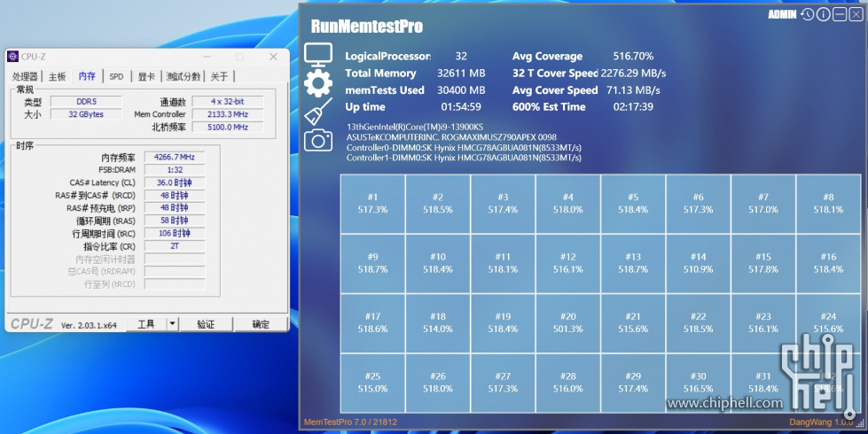Open RunMemtestPro settings gear icon
Screen dimensions: 868x434
coord(318,84)
